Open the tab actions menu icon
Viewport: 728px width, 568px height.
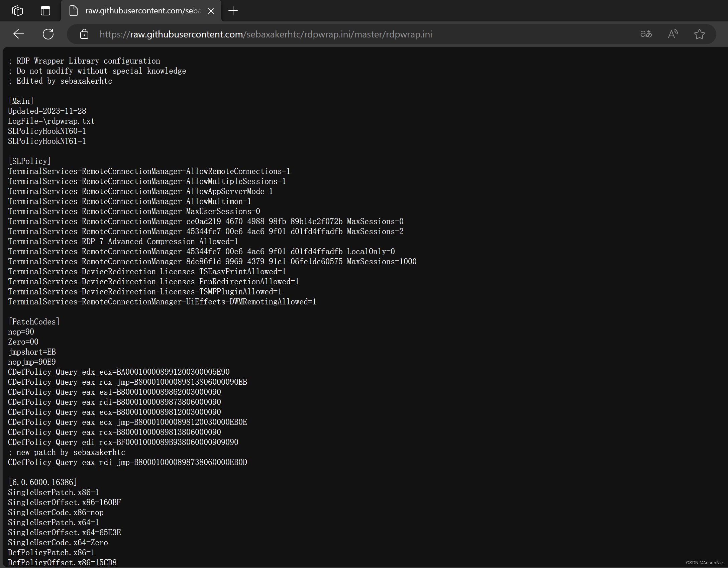(45, 11)
